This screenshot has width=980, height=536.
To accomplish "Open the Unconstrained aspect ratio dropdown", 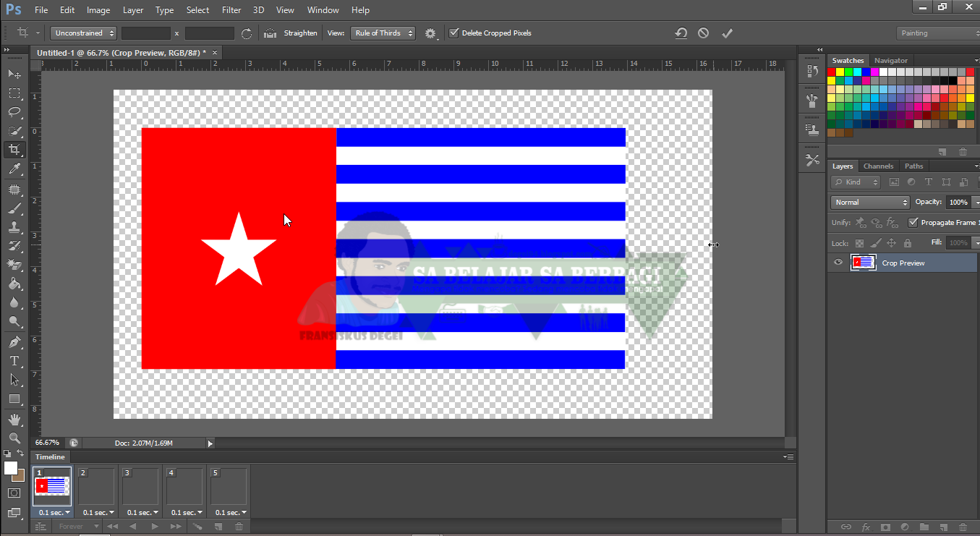I will (83, 33).
